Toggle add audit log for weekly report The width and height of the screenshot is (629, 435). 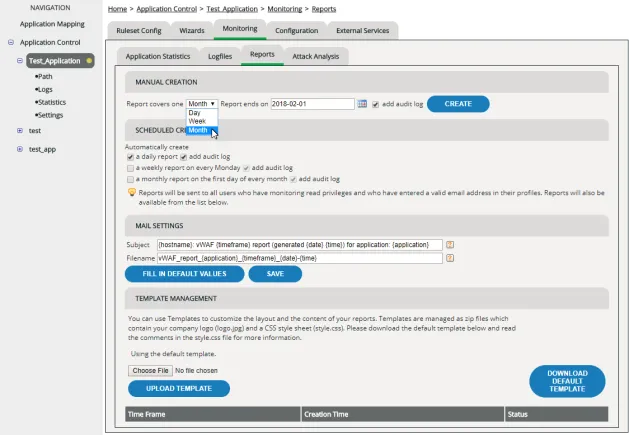coord(246,168)
